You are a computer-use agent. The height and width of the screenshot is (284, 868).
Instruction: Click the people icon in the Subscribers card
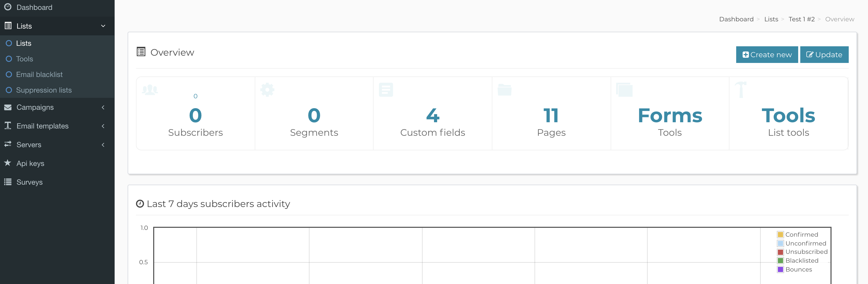tap(150, 90)
